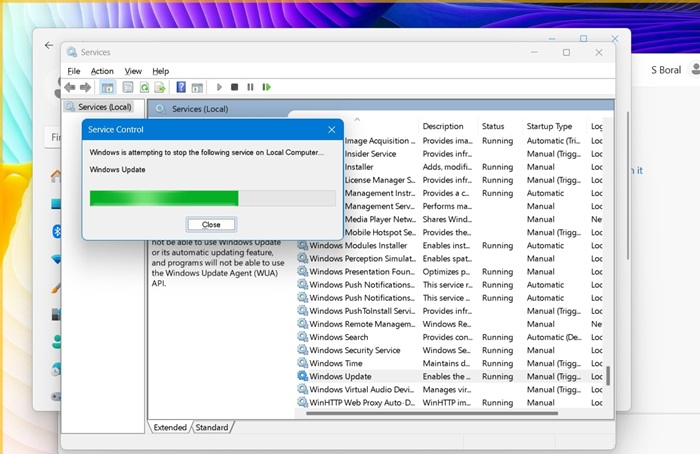
Task: Sort by the Description column header
Action: tap(443, 126)
